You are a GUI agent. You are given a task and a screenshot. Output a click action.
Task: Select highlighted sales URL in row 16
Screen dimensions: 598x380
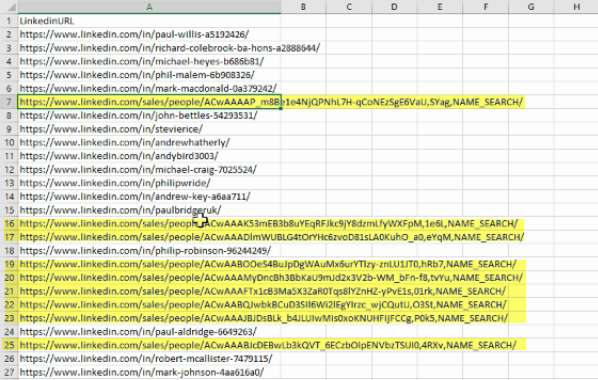[x=149, y=224]
